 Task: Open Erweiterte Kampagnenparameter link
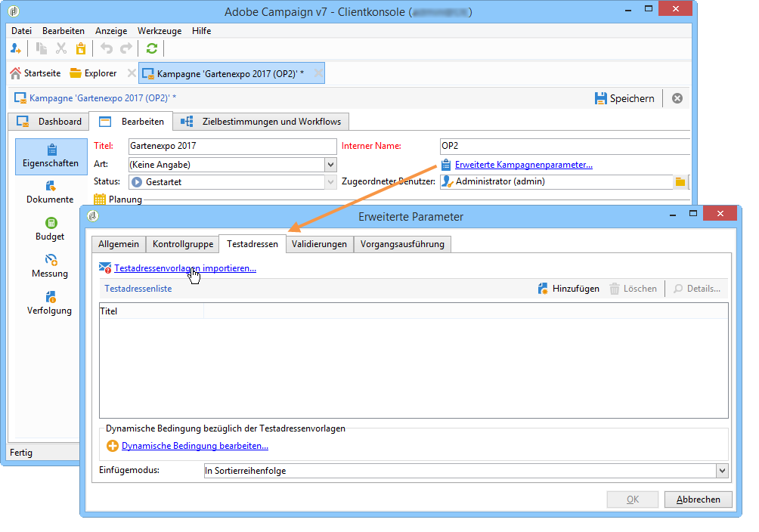(x=523, y=165)
